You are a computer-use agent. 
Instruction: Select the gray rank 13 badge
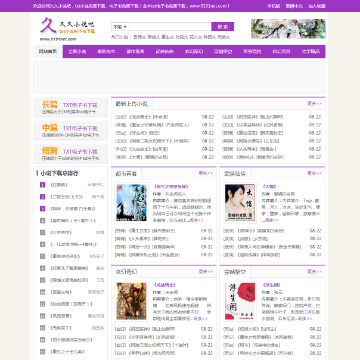tap(42, 328)
